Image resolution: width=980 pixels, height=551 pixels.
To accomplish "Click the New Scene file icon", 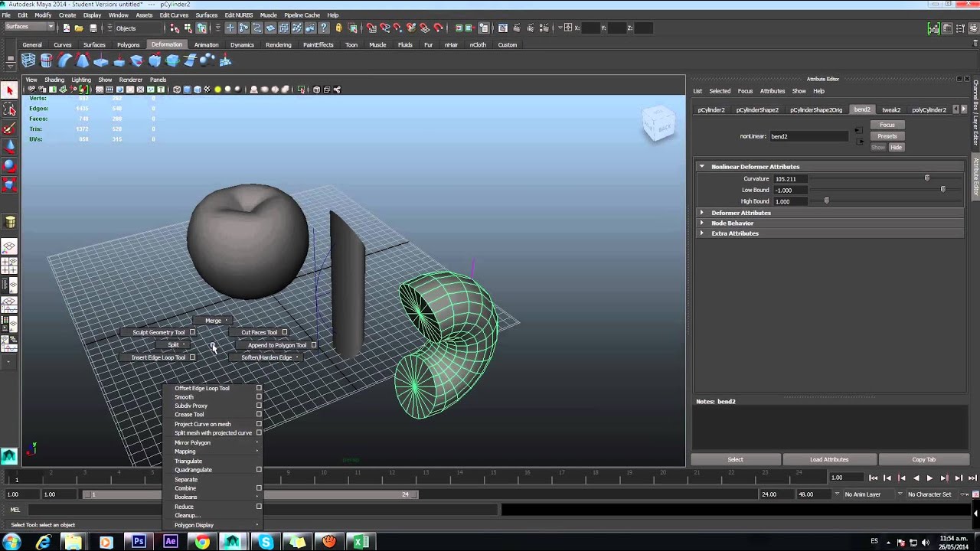I will [66, 28].
